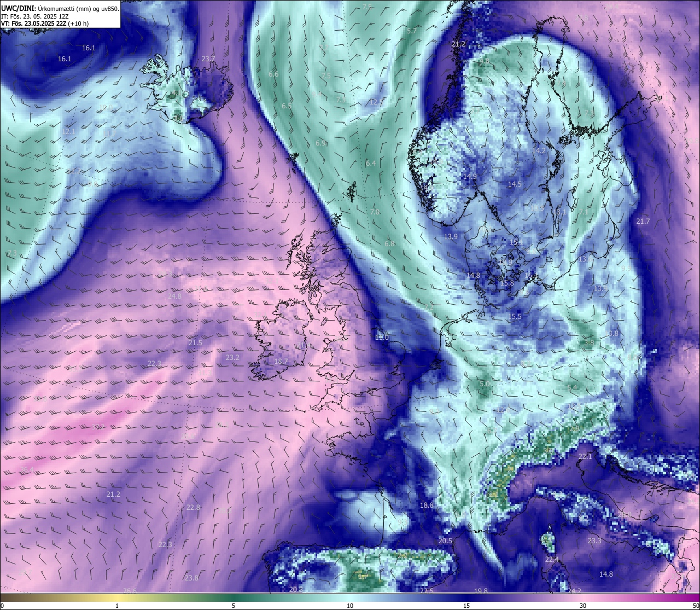Click the 6.8 map value
The image size is (700, 610).
pos(389,243)
